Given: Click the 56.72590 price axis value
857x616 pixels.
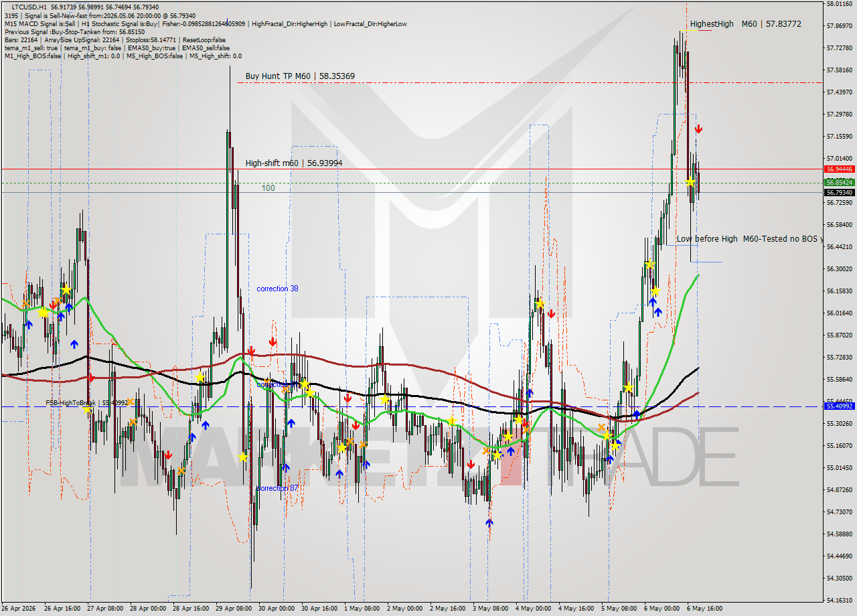Looking at the screenshot, I should (839, 202).
